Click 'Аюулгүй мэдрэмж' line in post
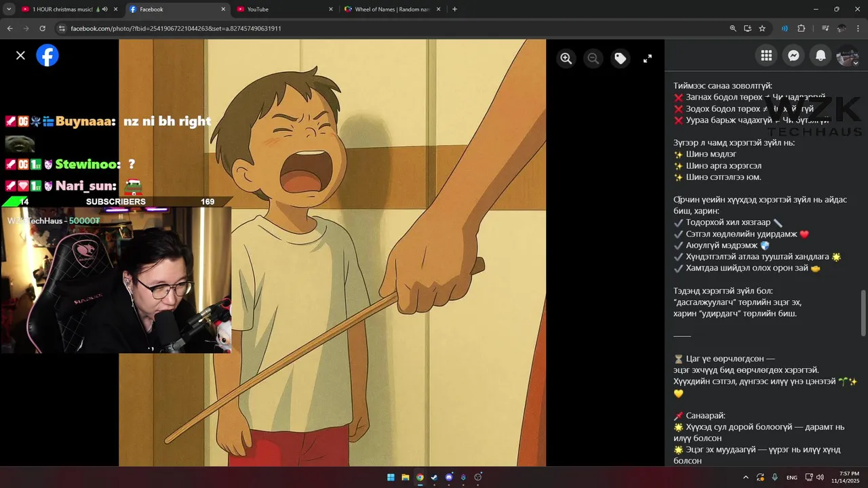 [x=722, y=245]
